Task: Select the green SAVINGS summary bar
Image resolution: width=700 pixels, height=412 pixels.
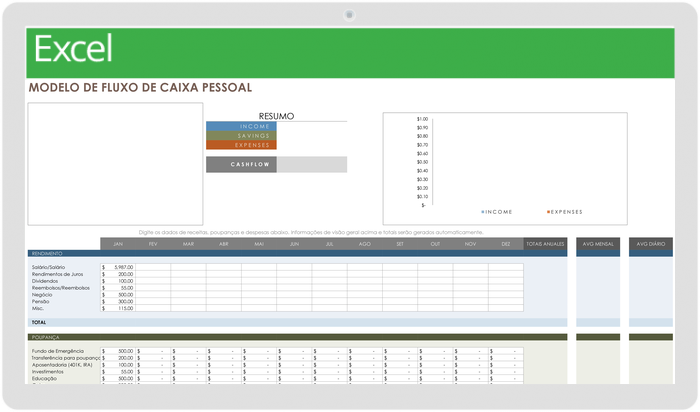Action: [x=241, y=136]
